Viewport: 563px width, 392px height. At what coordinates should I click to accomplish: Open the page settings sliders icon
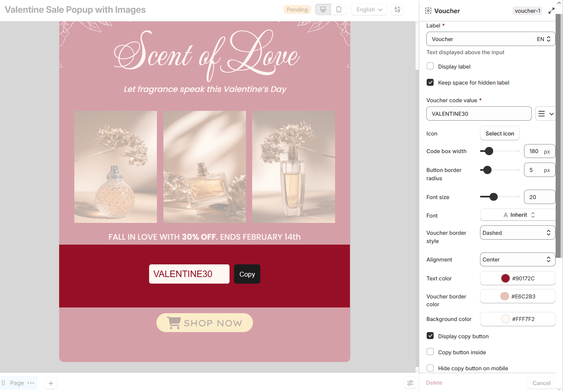[410, 383]
